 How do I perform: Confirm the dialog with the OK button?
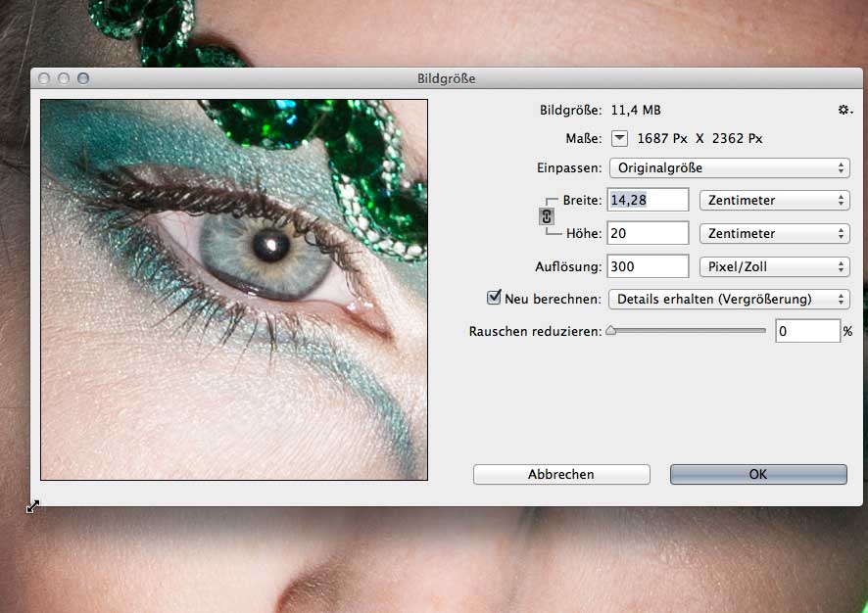pos(758,474)
